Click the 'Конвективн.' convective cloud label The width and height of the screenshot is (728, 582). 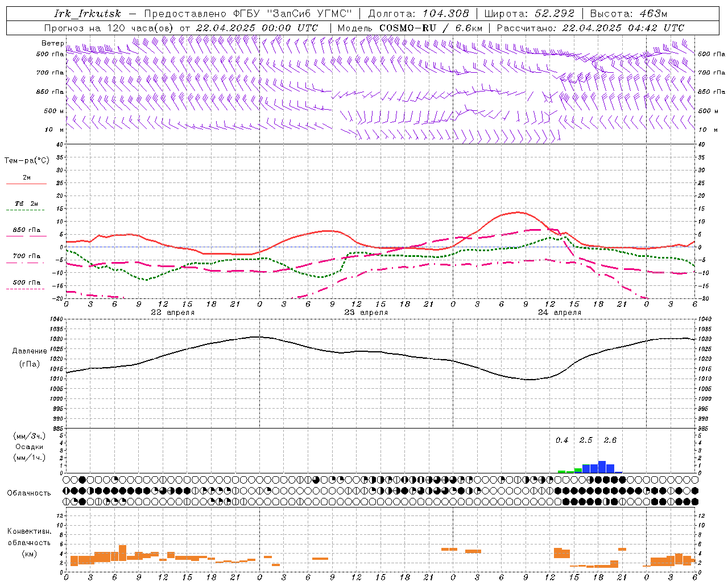pos(30,531)
